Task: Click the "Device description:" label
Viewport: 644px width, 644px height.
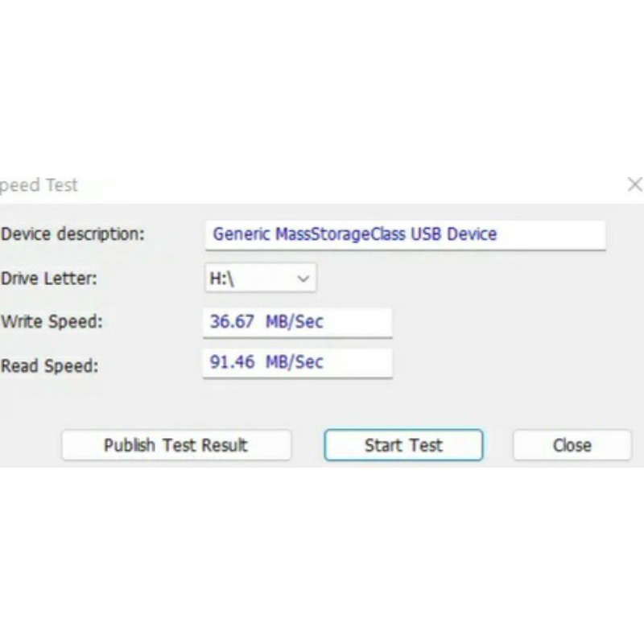Action: coord(73,234)
